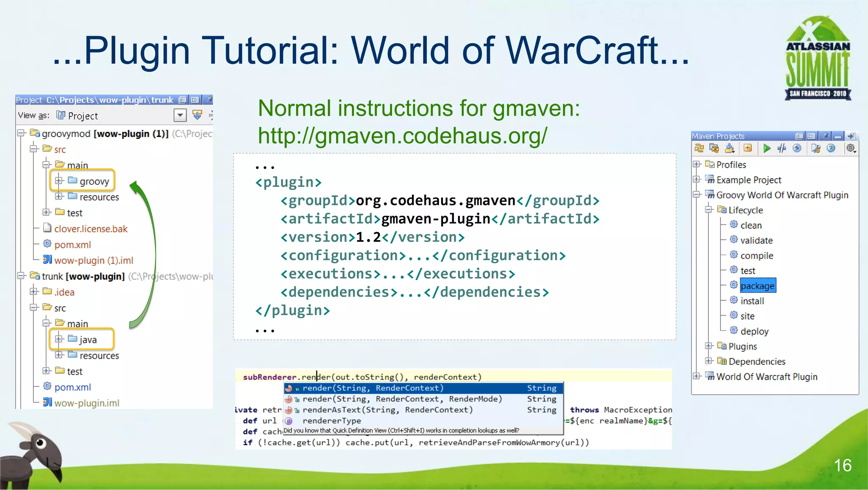Expand the groovy folder node
Image resolution: width=868 pixels, height=490 pixels.
pos(58,181)
